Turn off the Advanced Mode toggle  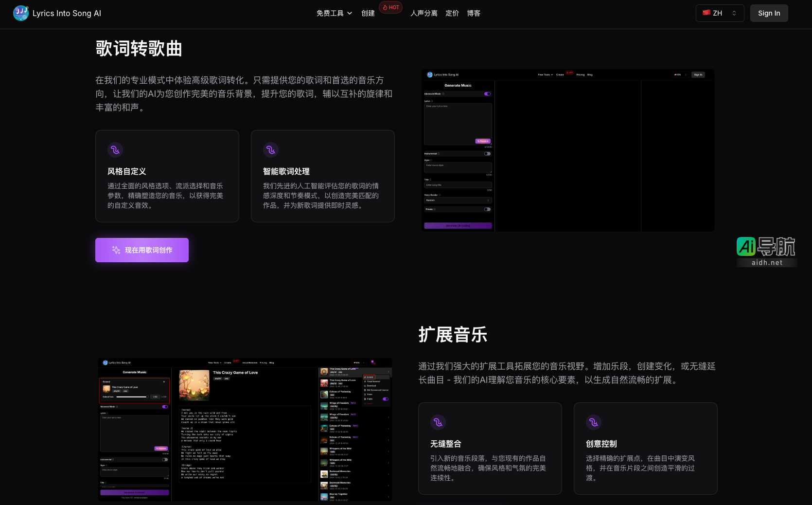(x=487, y=94)
